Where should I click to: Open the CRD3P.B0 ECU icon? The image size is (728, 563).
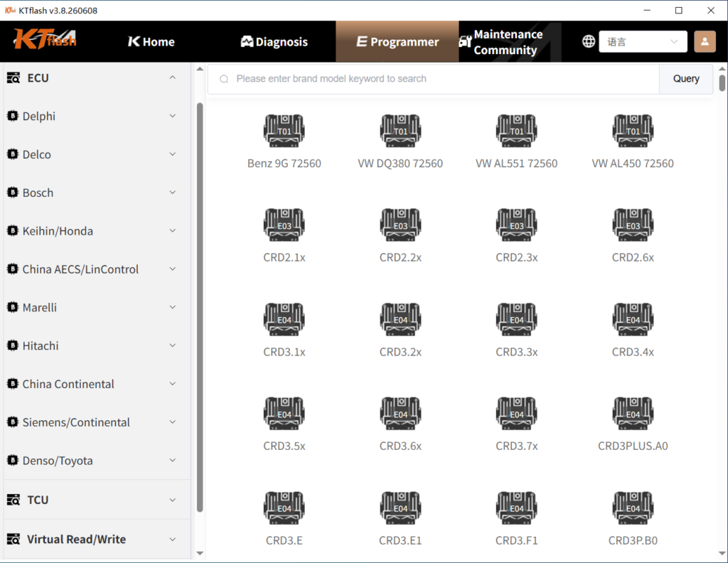pyautogui.click(x=633, y=508)
